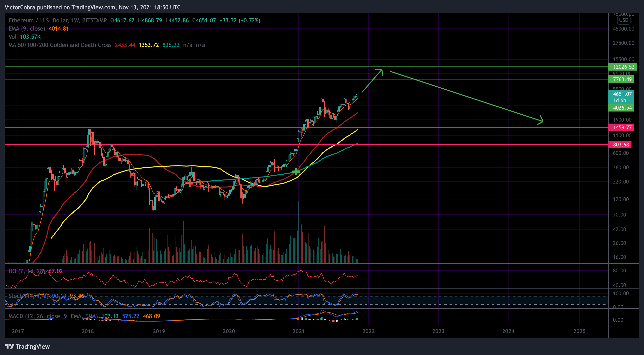This screenshot has height=355, width=644.
Task: Click the 120.00 price scale label
Action: 621,199
